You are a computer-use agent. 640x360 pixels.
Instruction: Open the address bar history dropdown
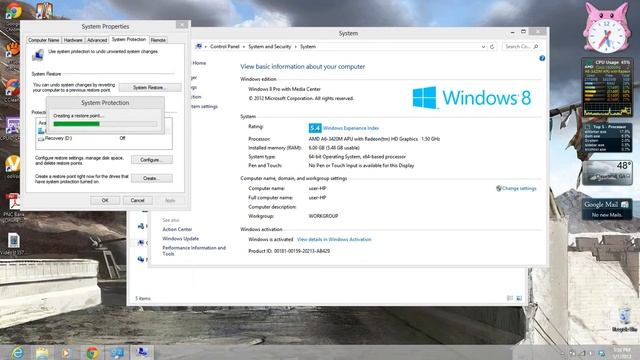coord(483,47)
